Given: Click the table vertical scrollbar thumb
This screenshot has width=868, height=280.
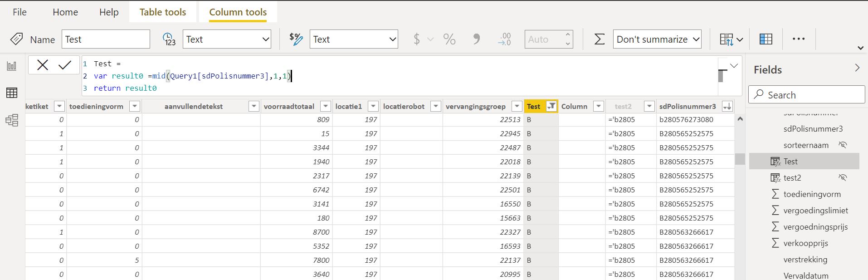Looking at the screenshot, I should pyautogui.click(x=740, y=159).
